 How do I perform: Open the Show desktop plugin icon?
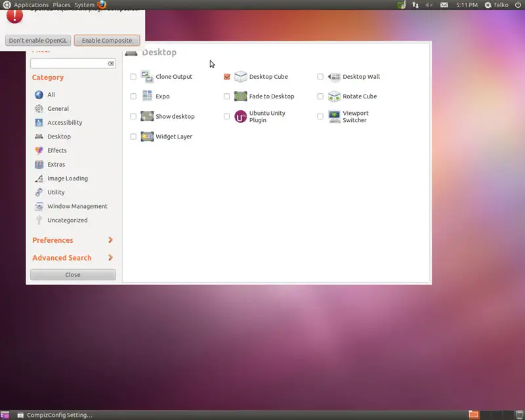(x=147, y=116)
